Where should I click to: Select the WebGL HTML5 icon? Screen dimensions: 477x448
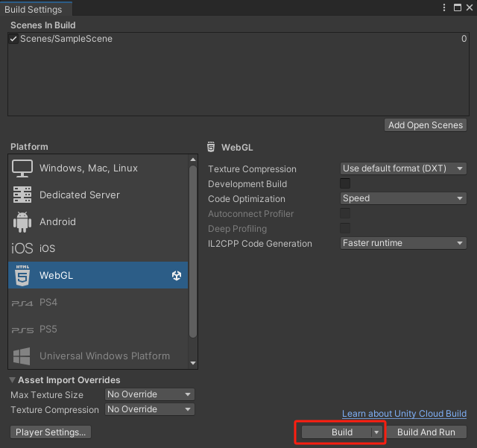pyautogui.click(x=22, y=276)
